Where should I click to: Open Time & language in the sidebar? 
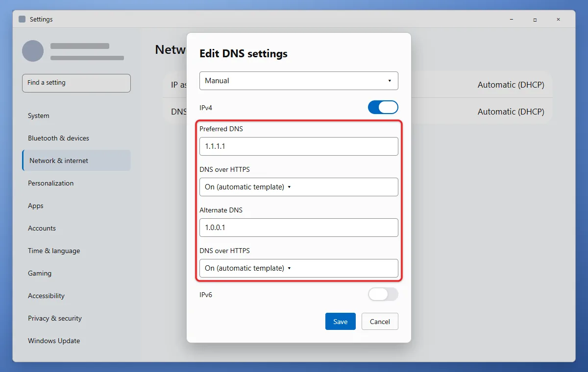(x=76, y=251)
